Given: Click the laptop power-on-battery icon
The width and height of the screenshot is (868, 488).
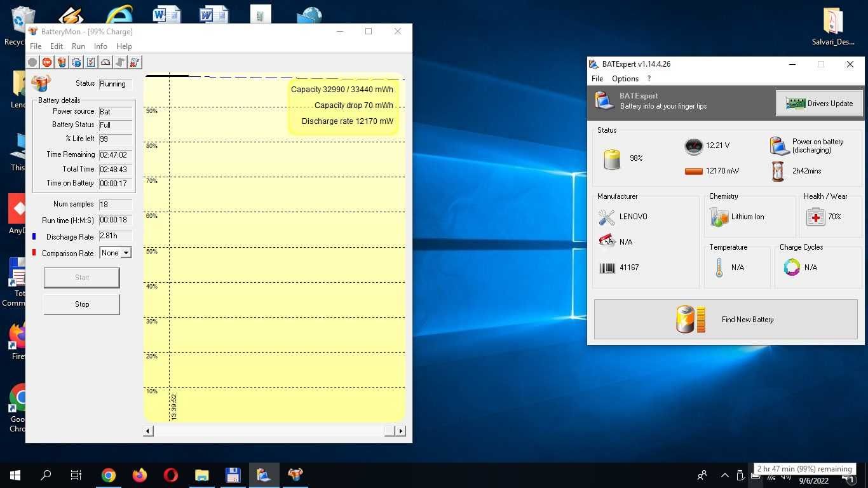Looking at the screenshot, I should (x=780, y=146).
